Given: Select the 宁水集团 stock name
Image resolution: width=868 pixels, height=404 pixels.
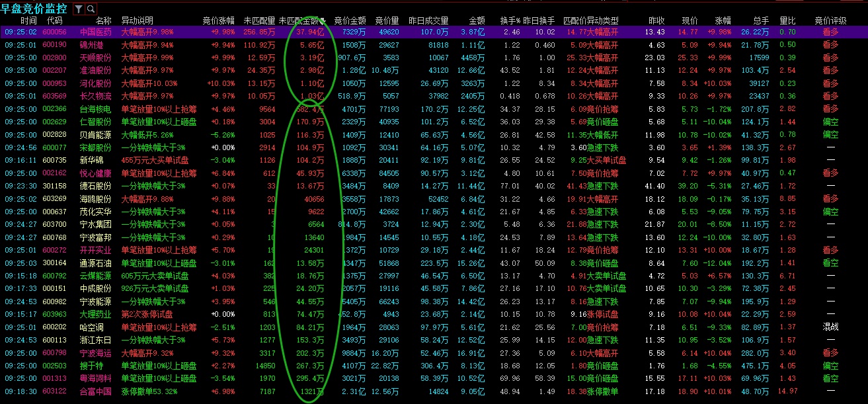Looking at the screenshot, I should coord(96,224).
